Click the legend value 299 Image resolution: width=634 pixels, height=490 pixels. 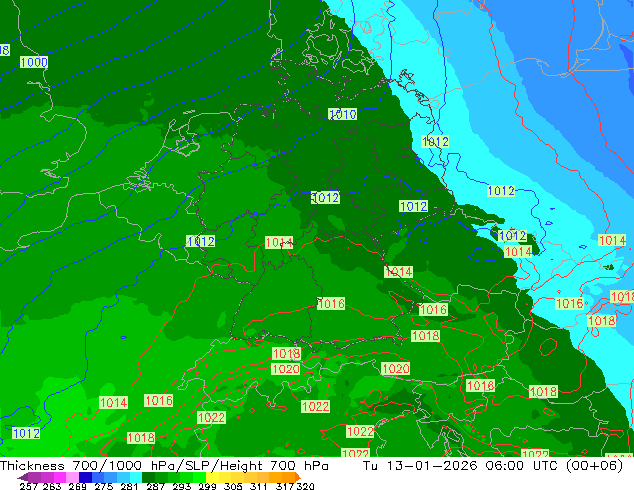click(207, 486)
